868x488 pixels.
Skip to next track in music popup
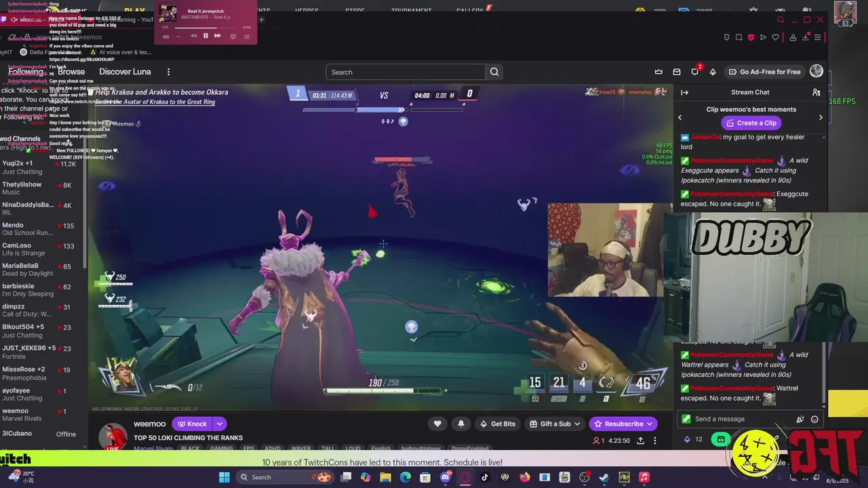click(x=217, y=36)
